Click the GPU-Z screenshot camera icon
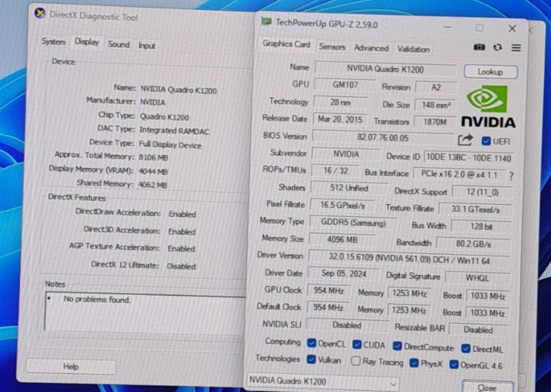 [479, 47]
